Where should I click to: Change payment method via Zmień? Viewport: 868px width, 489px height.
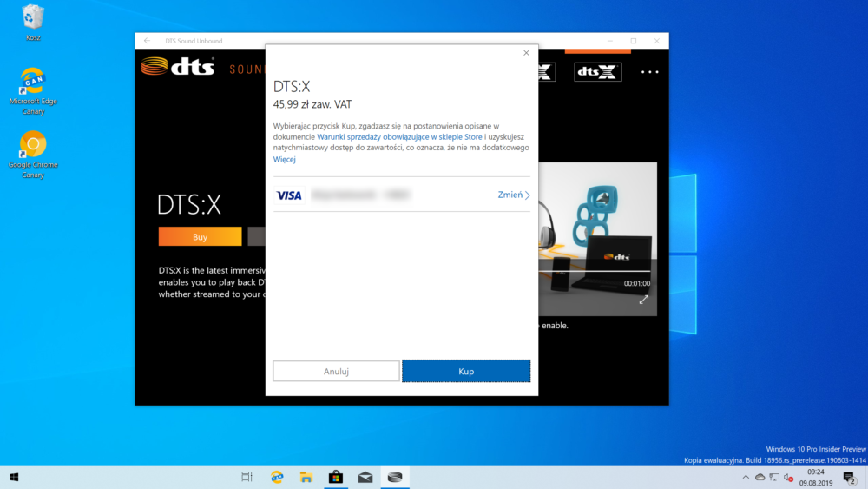(514, 195)
